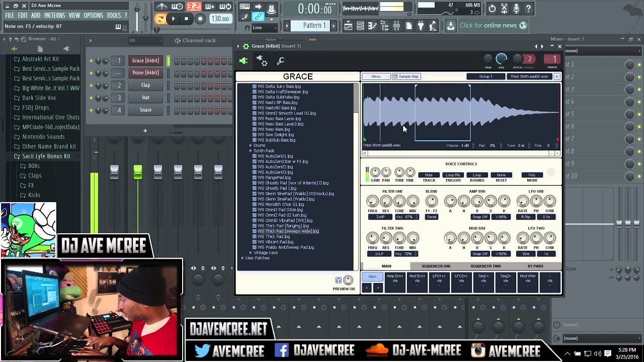Click the Grace Menu button
644x362 pixels.
(376, 76)
